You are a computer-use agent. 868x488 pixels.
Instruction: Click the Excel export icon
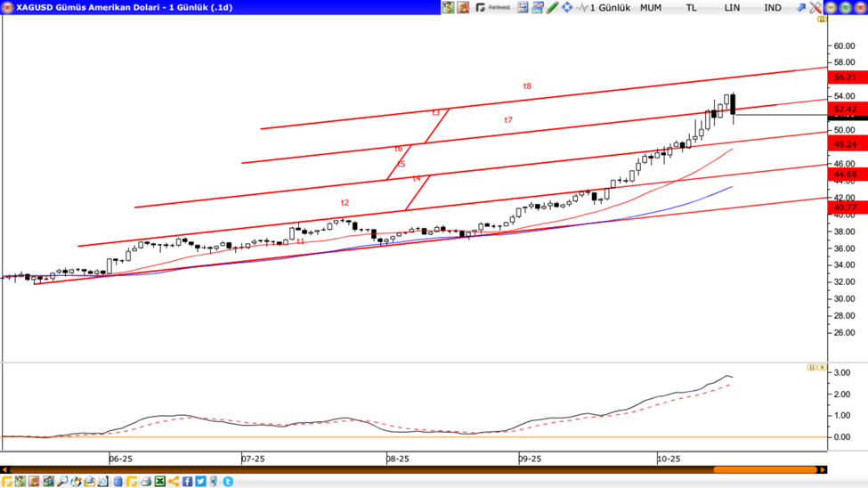[x=160, y=482]
